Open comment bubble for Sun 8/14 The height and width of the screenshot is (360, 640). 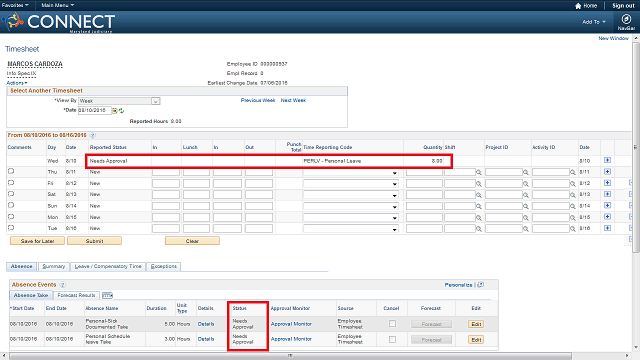pos(11,205)
